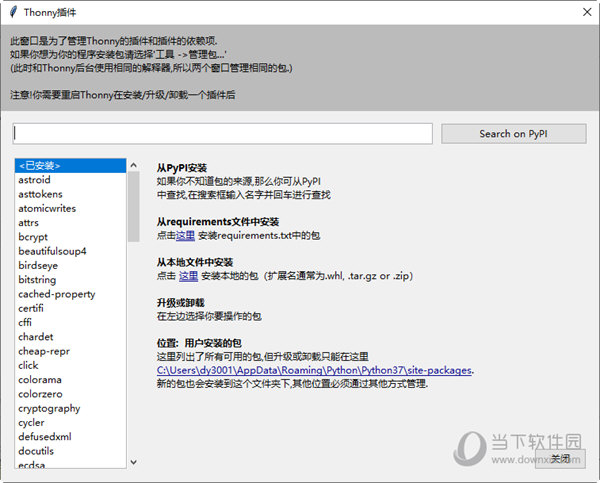This screenshot has height=483, width=600.
Task: Open the 这里 link for local file install
Action: 188,276
